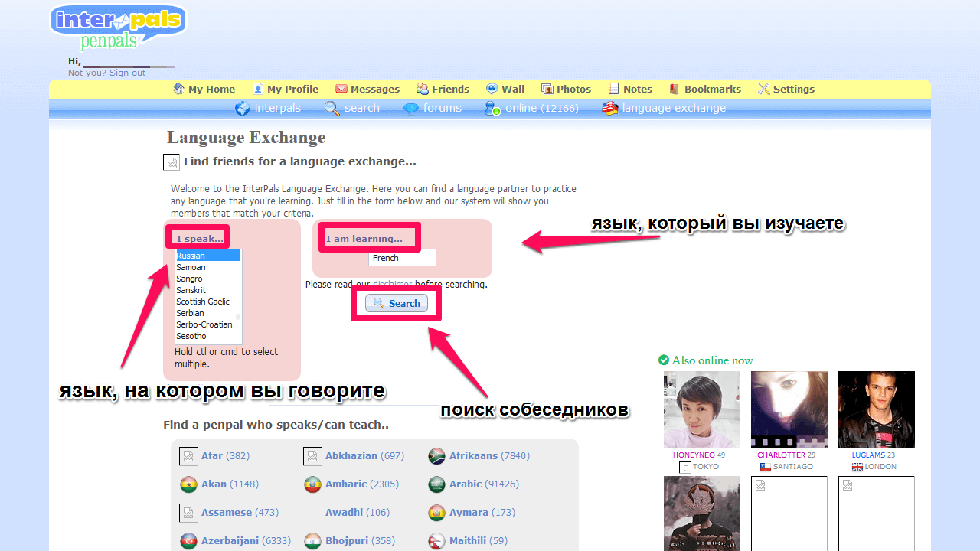
Task: Click the Notes page icon
Action: [614, 89]
